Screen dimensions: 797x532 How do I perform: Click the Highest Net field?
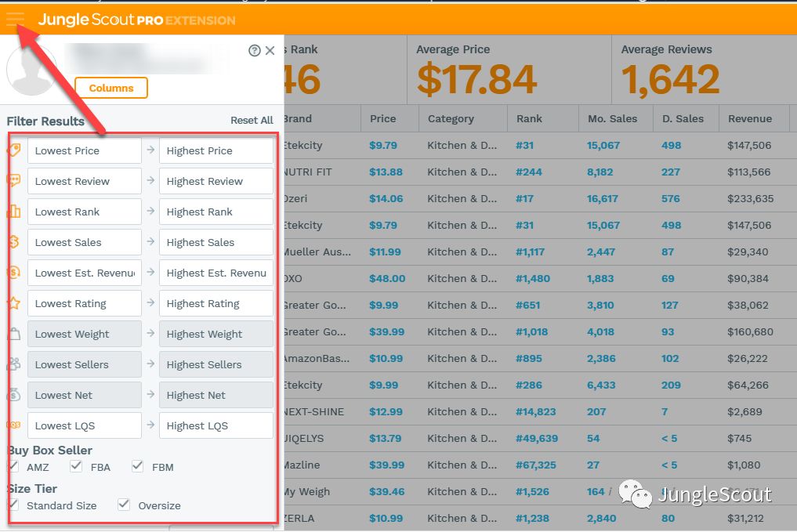coord(216,395)
